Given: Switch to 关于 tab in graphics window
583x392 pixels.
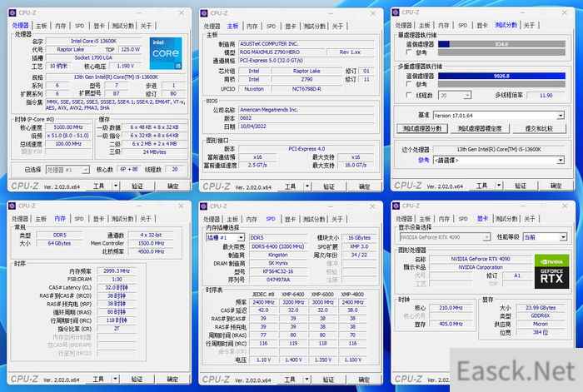Looking at the screenshot, I should [530, 219].
